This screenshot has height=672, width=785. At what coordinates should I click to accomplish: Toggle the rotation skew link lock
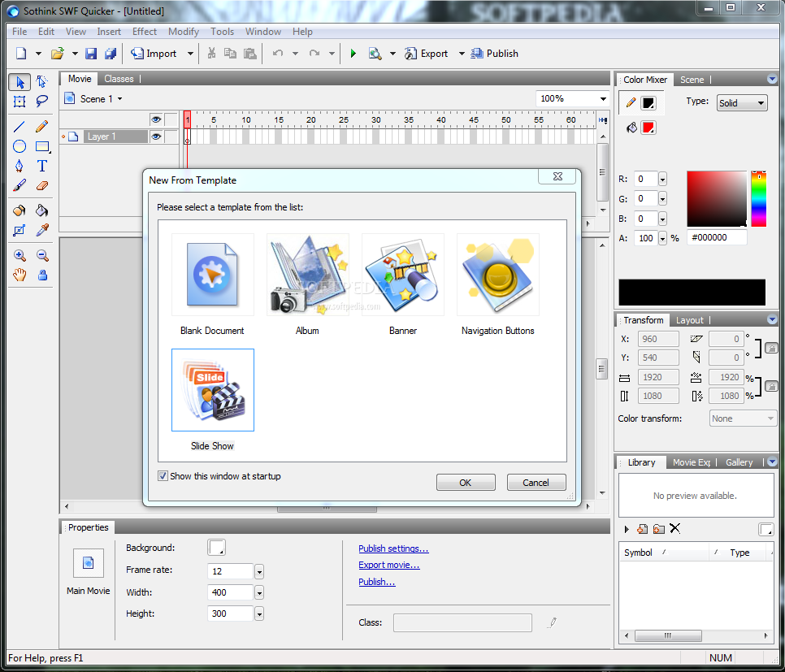pyautogui.click(x=772, y=348)
